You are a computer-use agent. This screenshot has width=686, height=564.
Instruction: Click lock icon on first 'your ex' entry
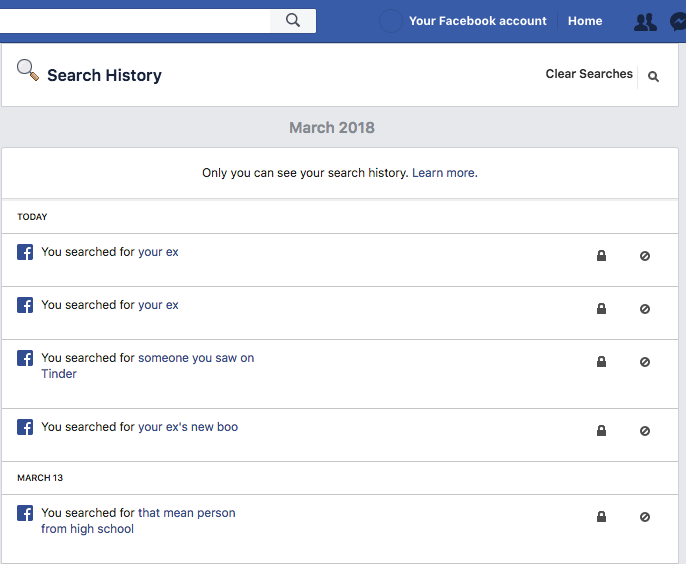pyautogui.click(x=602, y=256)
